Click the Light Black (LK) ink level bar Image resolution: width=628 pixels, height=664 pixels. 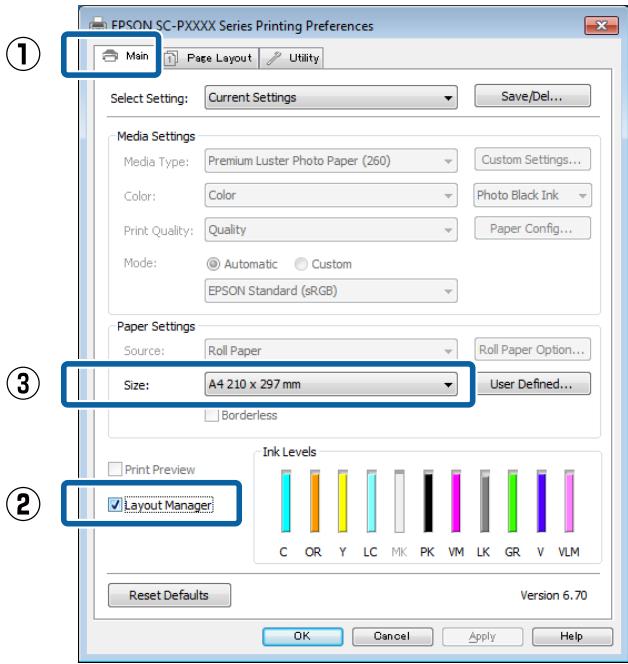[x=485, y=501]
